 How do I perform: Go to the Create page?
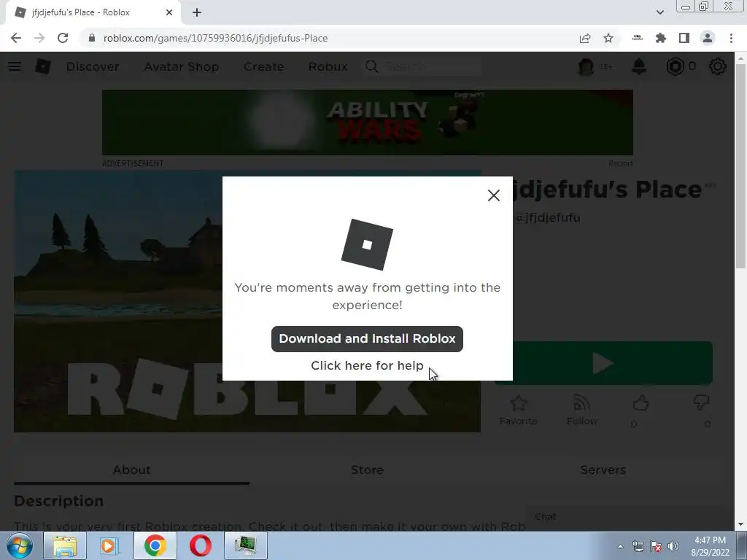coord(263,66)
